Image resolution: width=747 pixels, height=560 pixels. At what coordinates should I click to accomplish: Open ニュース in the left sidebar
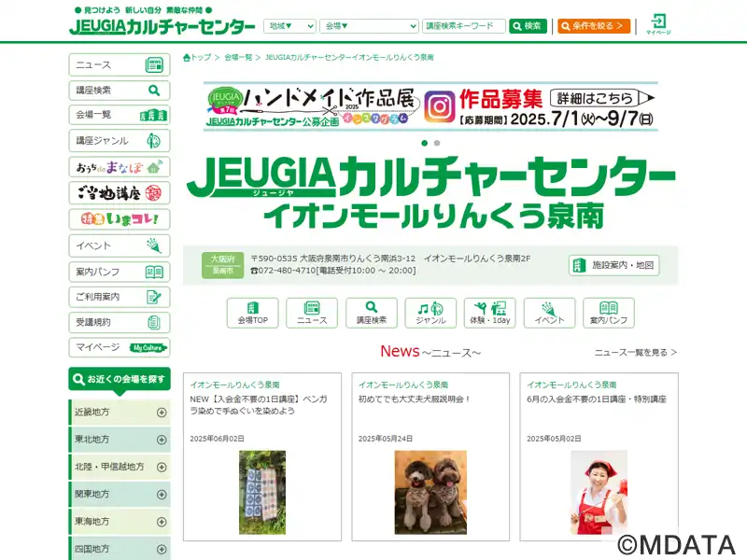[120, 64]
